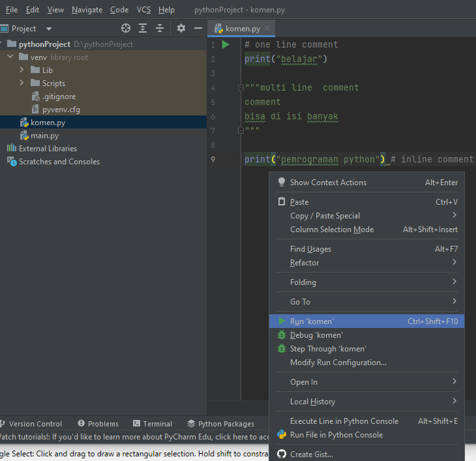Click the text "belajar" on line 2
This screenshot has height=461, width=476.
(x=299, y=59)
